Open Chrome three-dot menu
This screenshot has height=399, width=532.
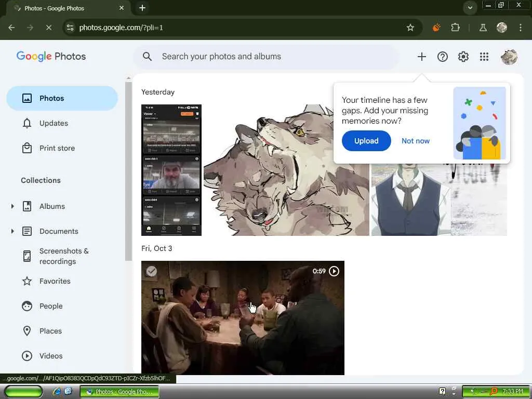click(521, 28)
